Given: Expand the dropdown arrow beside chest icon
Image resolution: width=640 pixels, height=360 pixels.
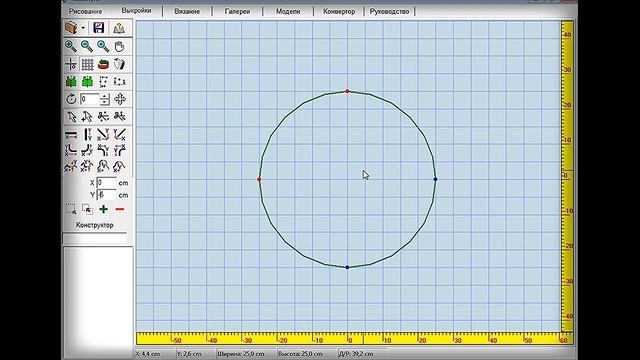Looking at the screenshot, I should (83, 28).
